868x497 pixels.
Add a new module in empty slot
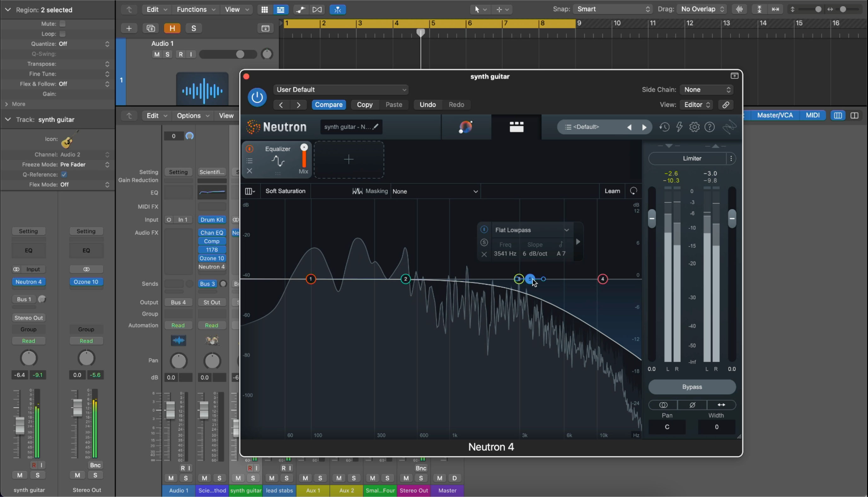[349, 159]
